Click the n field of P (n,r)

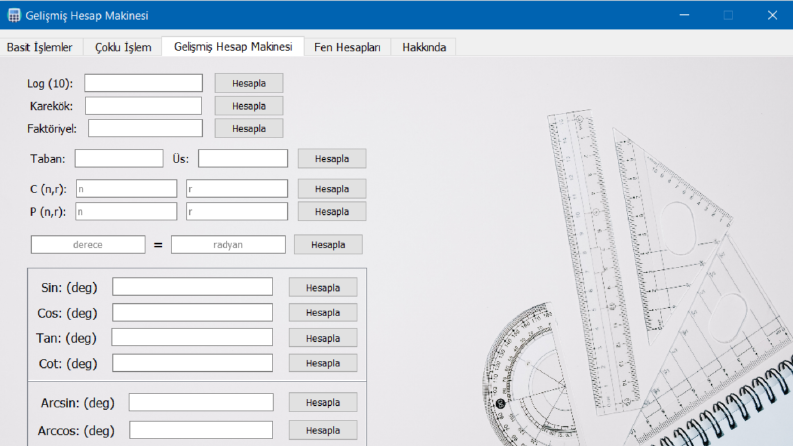[126, 211]
